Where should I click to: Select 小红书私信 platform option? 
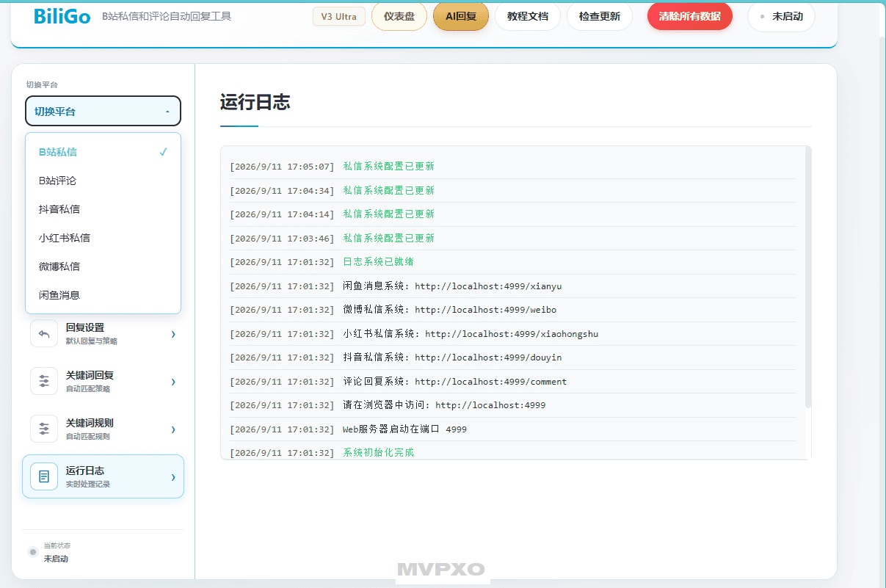tap(103, 238)
